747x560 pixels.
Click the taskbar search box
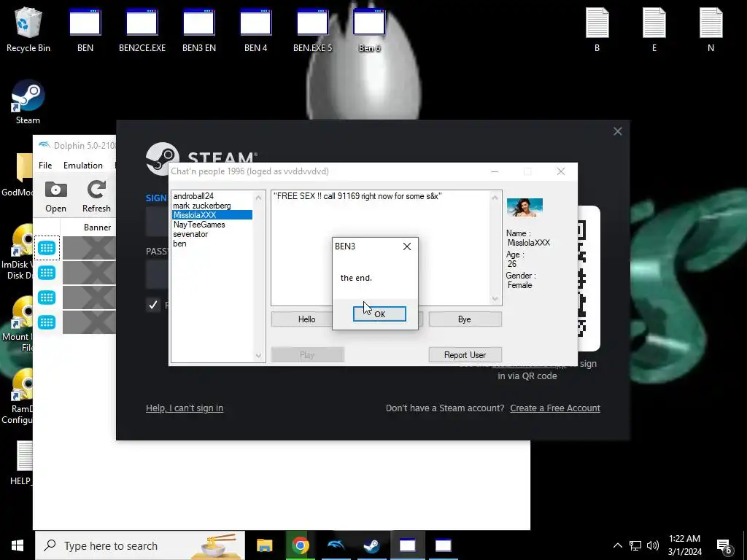(140, 545)
